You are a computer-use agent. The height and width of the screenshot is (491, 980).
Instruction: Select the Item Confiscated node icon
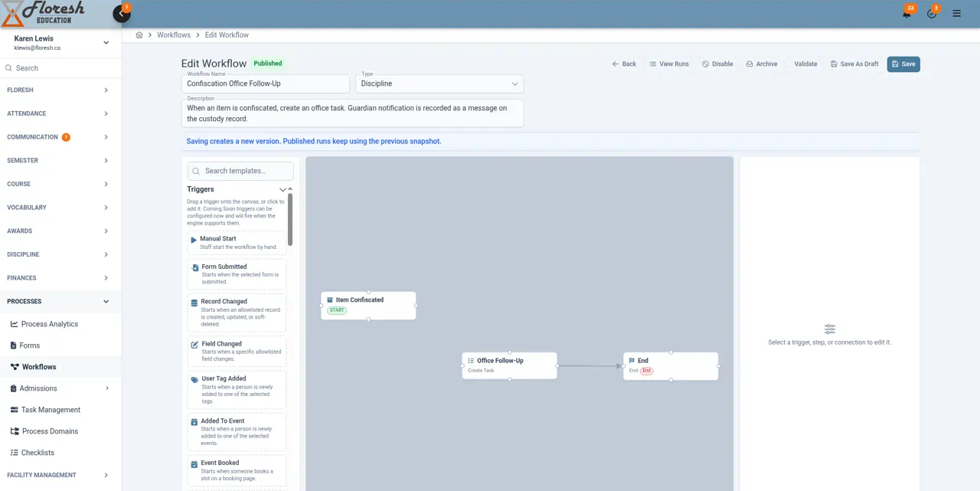[330, 300]
